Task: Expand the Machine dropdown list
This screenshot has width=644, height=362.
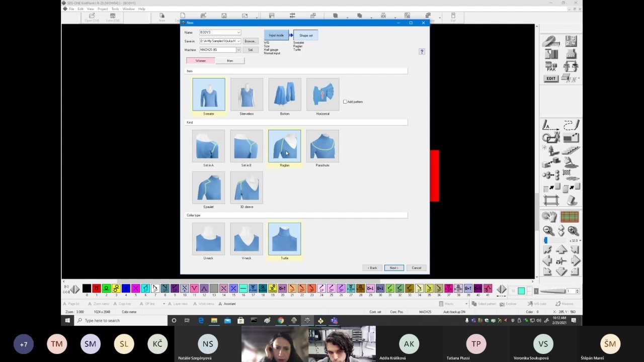Action: (238, 50)
